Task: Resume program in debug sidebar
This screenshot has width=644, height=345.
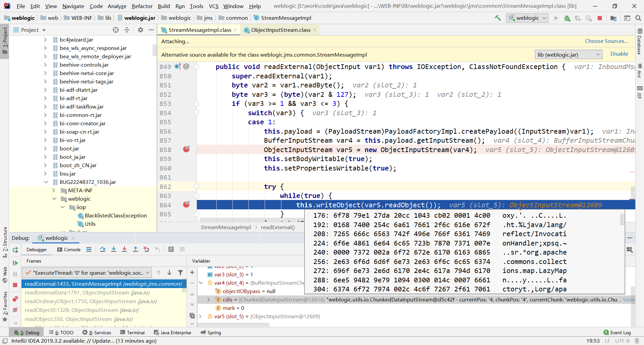Action: pyautogui.click(x=15, y=263)
